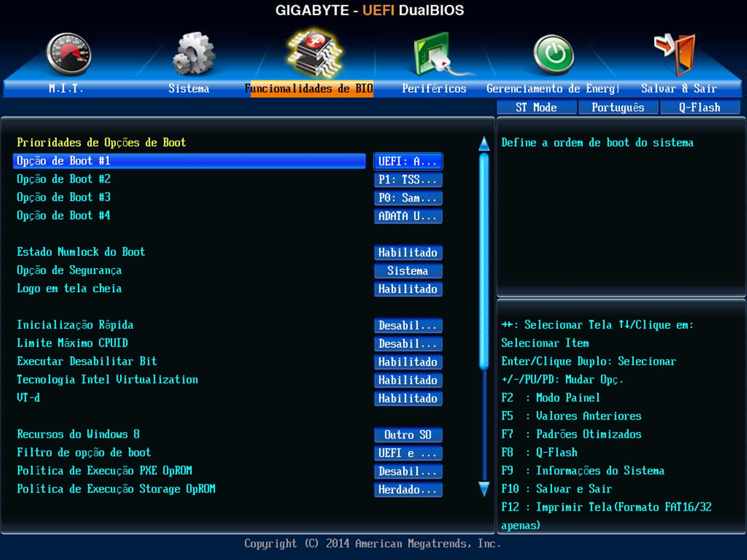Select Política de Execução PXE OpROM label
The height and width of the screenshot is (560, 747).
tap(104, 471)
